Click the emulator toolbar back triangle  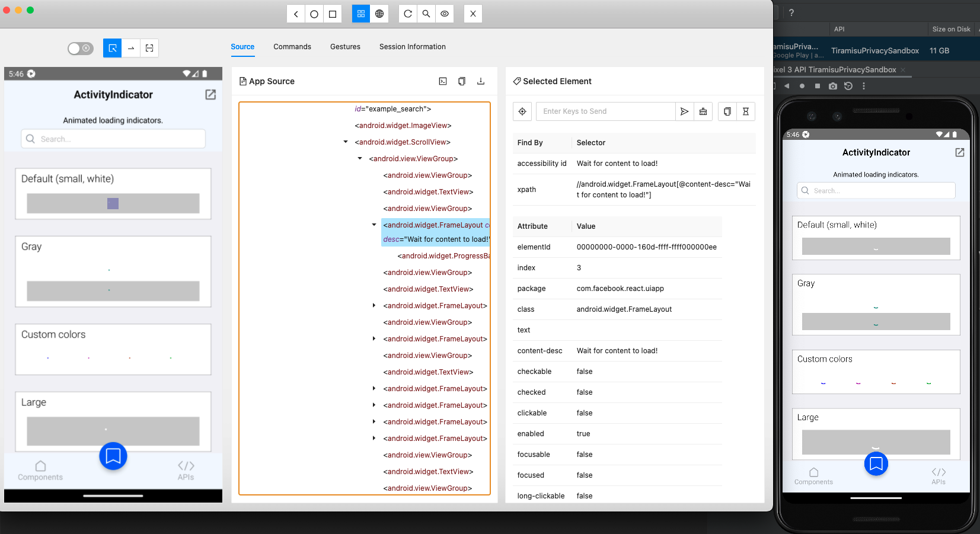pos(787,86)
